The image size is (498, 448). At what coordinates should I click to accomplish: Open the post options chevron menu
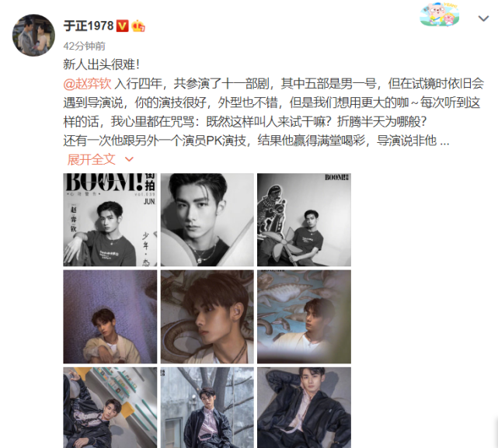click(x=483, y=19)
